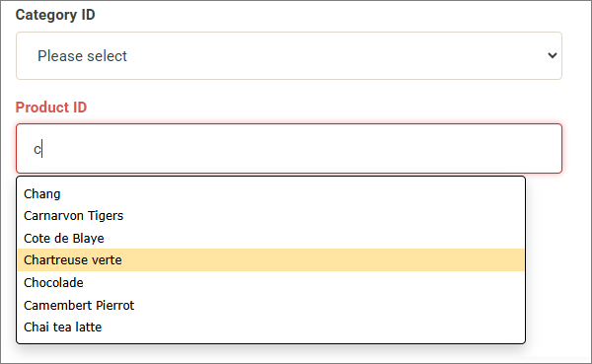Click blank row area beside "Chai tea latte"
Viewport: 592px width, 364px height.
pyautogui.click(x=314, y=327)
